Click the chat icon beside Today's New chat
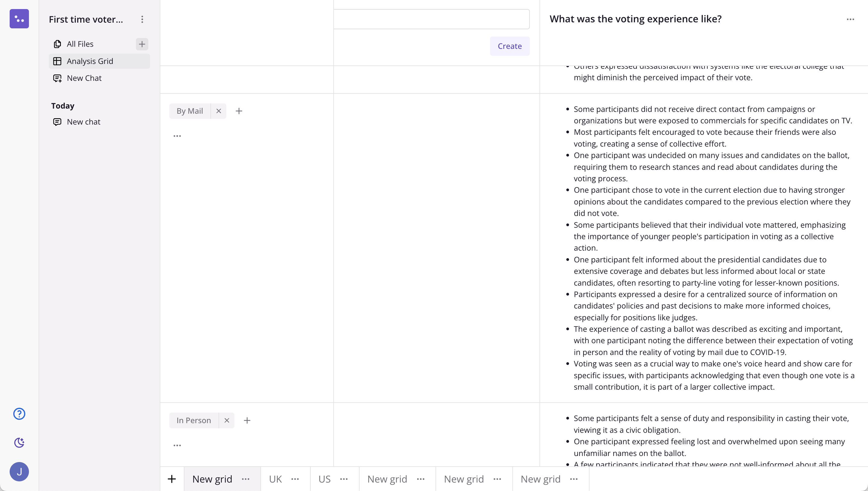The image size is (868, 491). pos(57,122)
